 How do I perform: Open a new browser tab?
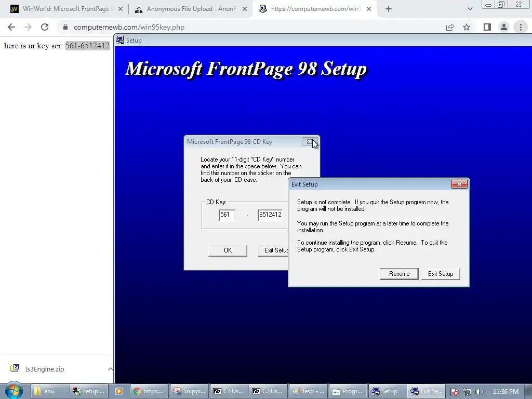(x=389, y=9)
